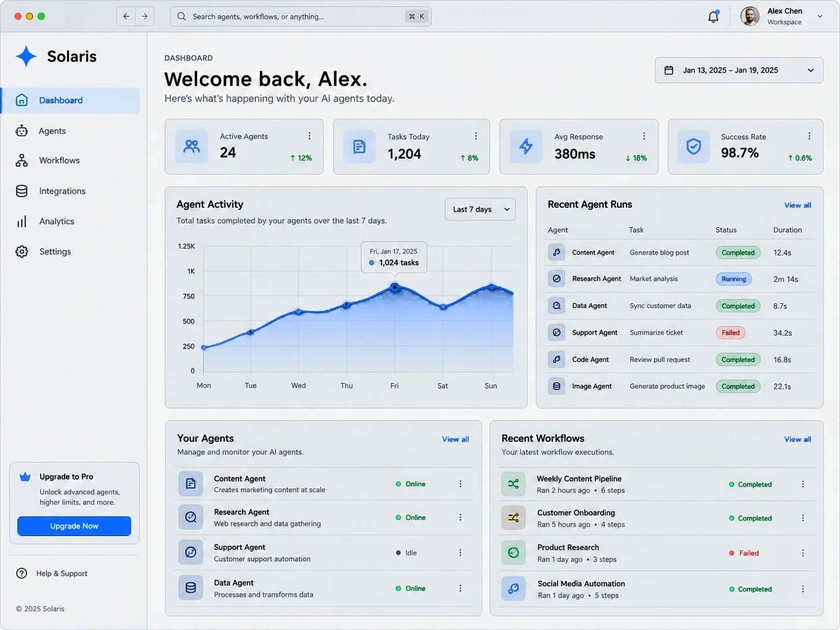Screen dimensions: 840x630
Task: Go to Dashboard in sidebar
Action: pos(71,100)
